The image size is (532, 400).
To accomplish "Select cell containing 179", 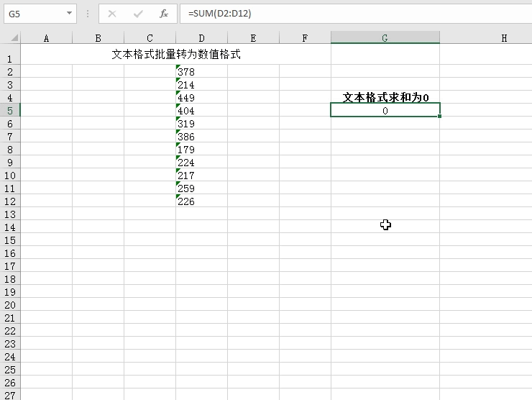I will click(x=201, y=149).
